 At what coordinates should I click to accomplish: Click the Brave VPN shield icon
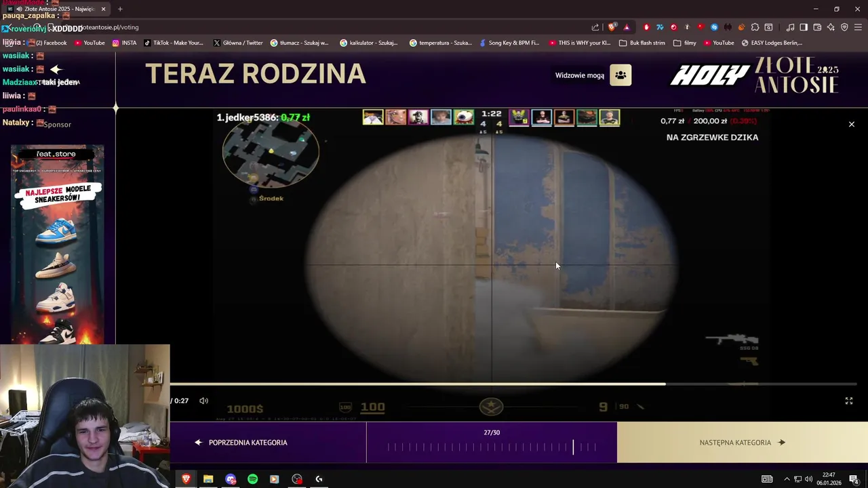pos(844,27)
